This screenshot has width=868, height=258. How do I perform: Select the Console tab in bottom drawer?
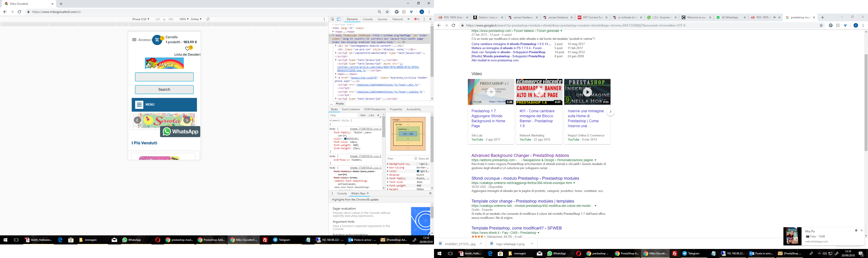pyautogui.click(x=342, y=193)
